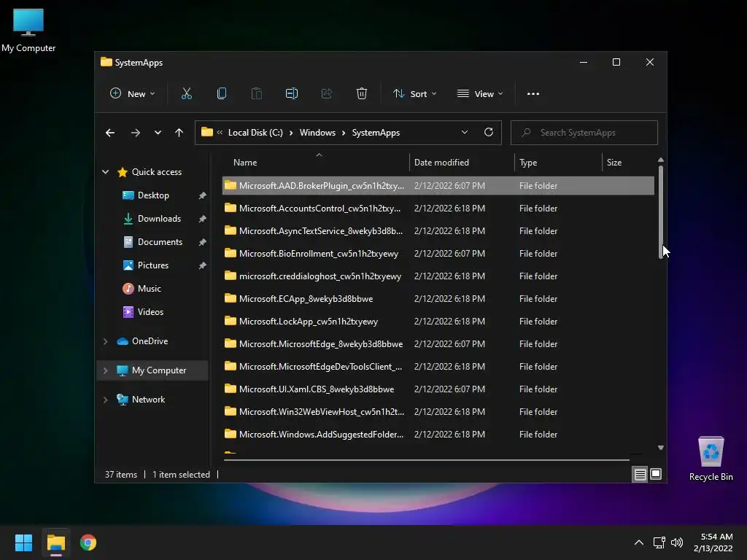Select Microsoft.BioEnrollment folder

tap(438, 253)
